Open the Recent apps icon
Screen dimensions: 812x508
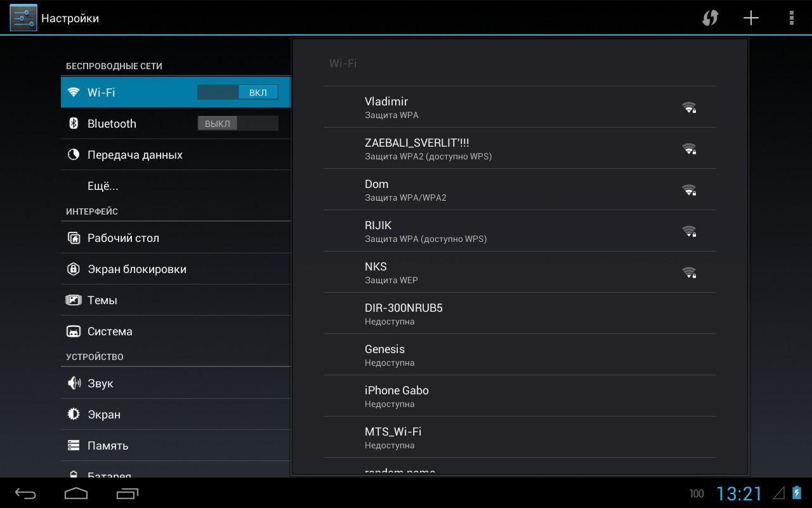click(x=128, y=493)
